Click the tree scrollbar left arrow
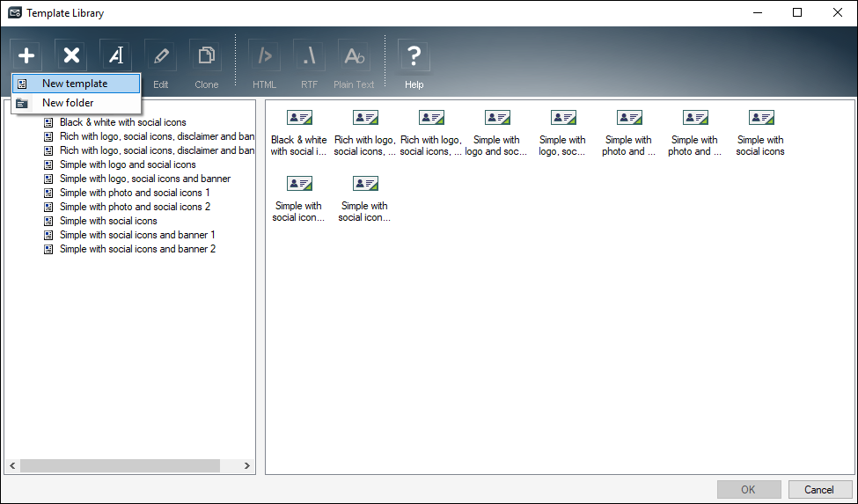The image size is (858, 504). pos(12,465)
